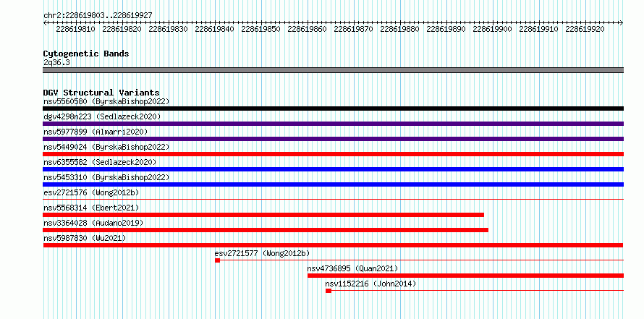Click the Cytogenetic Bands track title
644x319 pixels.
86,54
